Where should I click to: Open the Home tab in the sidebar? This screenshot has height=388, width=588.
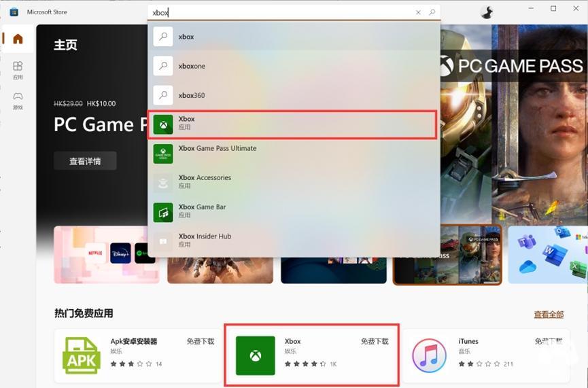click(18, 39)
